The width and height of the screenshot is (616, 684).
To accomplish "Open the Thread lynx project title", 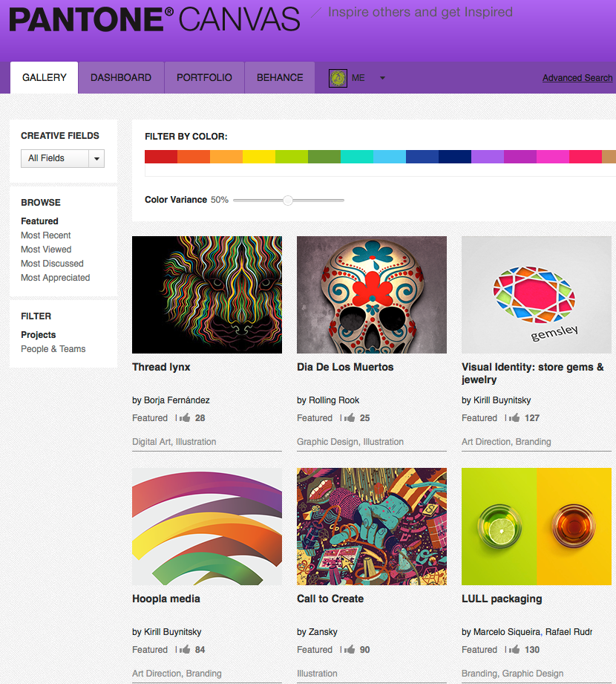I will [161, 367].
